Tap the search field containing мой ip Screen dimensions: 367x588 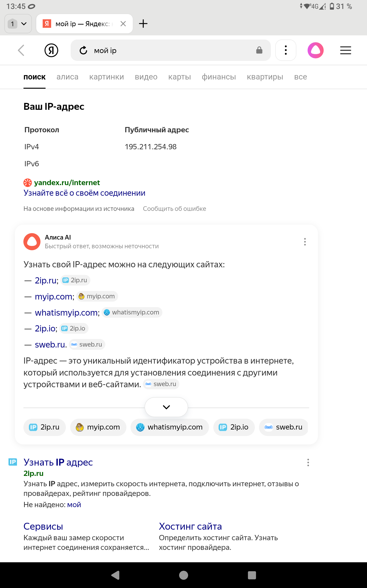(x=170, y=51)
